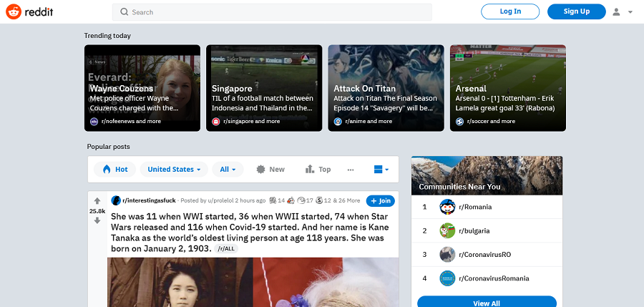Click the r/singapore community icon
Viewport: 644px width, 307px height.
point(216,121)
